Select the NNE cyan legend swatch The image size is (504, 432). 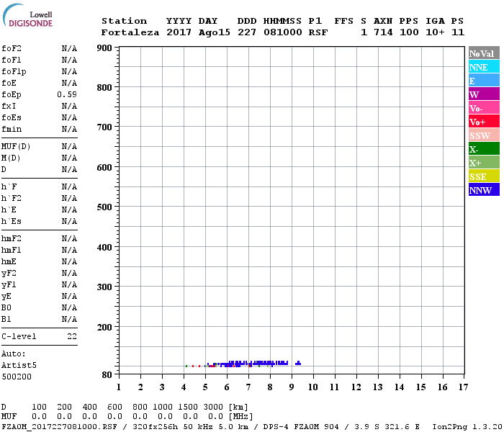click(484, 66)
